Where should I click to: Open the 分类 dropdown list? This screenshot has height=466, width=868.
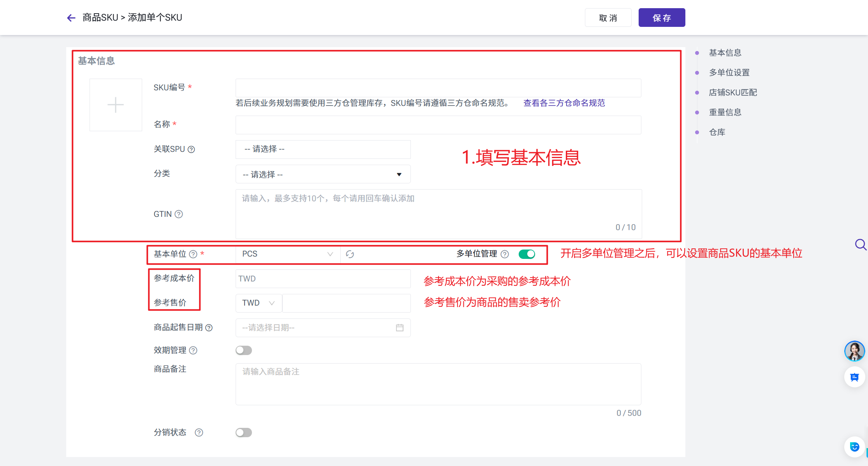pos(323,174)
